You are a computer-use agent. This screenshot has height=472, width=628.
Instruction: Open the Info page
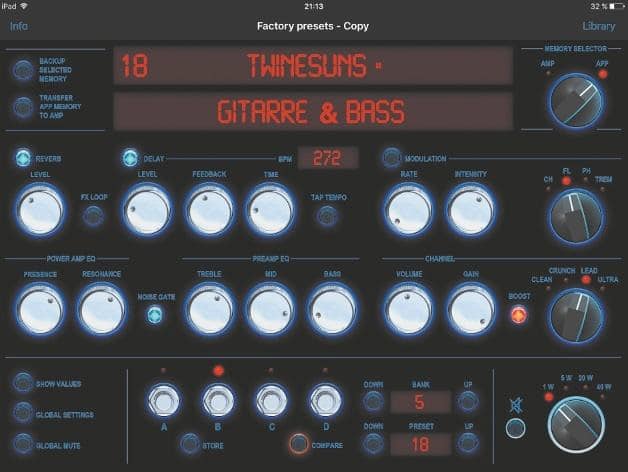[x=18, y=26]
